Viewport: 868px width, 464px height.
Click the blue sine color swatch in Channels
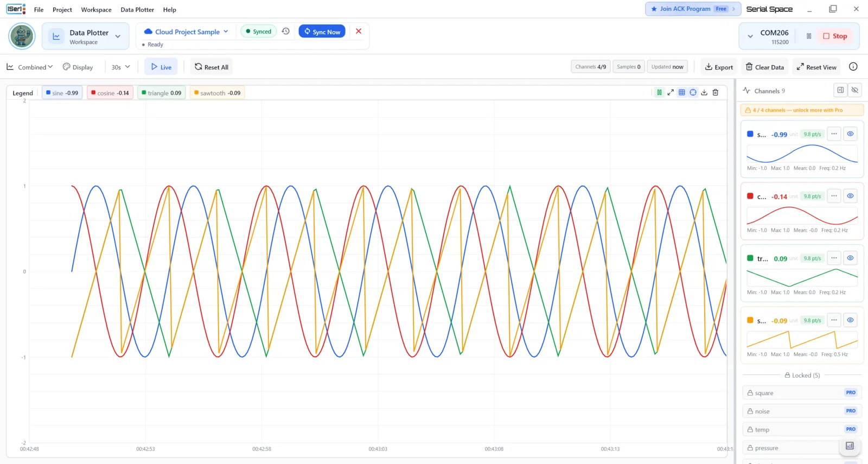pyautogui.click(x=750, y=134)
